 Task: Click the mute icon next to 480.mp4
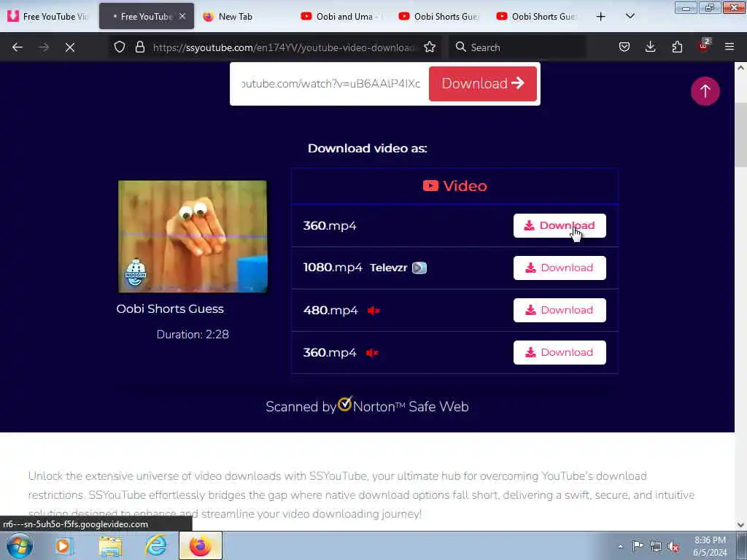[x=373, y=311]
